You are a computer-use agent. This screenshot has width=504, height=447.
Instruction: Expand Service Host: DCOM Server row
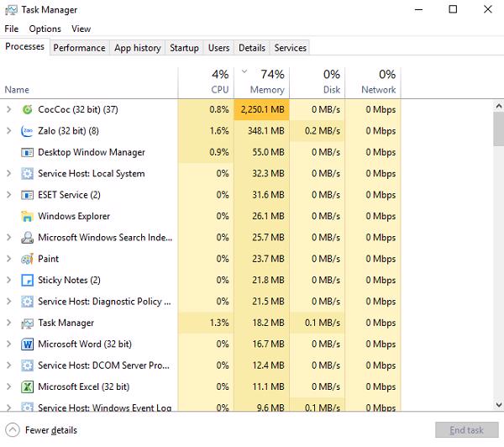(8, 365)
